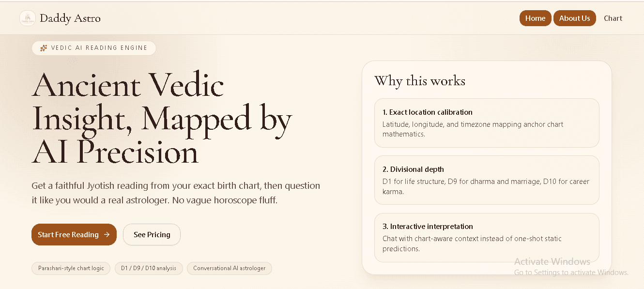Open the About Us nav tab

click(574, 18)
